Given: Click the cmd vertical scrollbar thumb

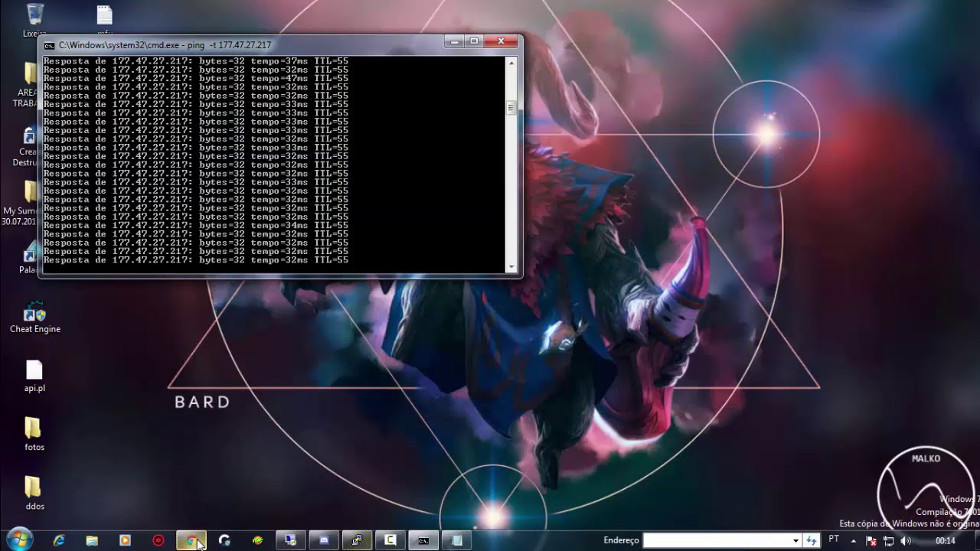Looking at the screenshot, I should point(511,108).
